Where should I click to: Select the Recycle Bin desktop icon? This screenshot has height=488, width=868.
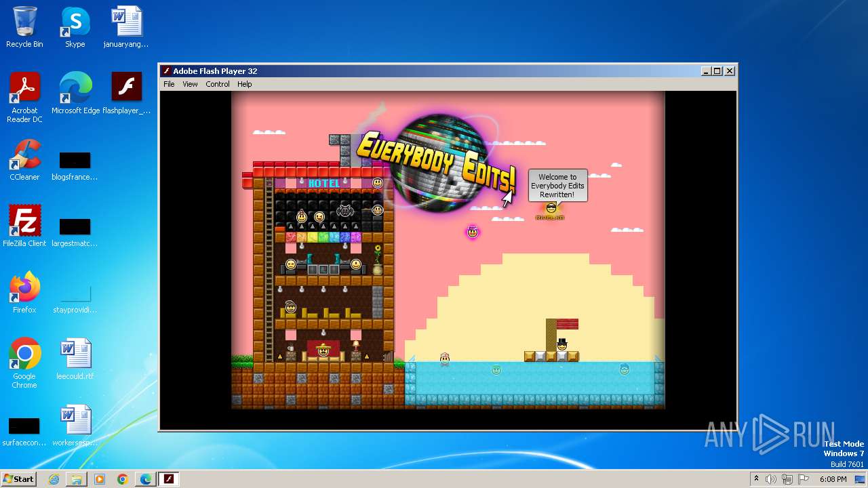pyautogui.click(x=24, y=28)
